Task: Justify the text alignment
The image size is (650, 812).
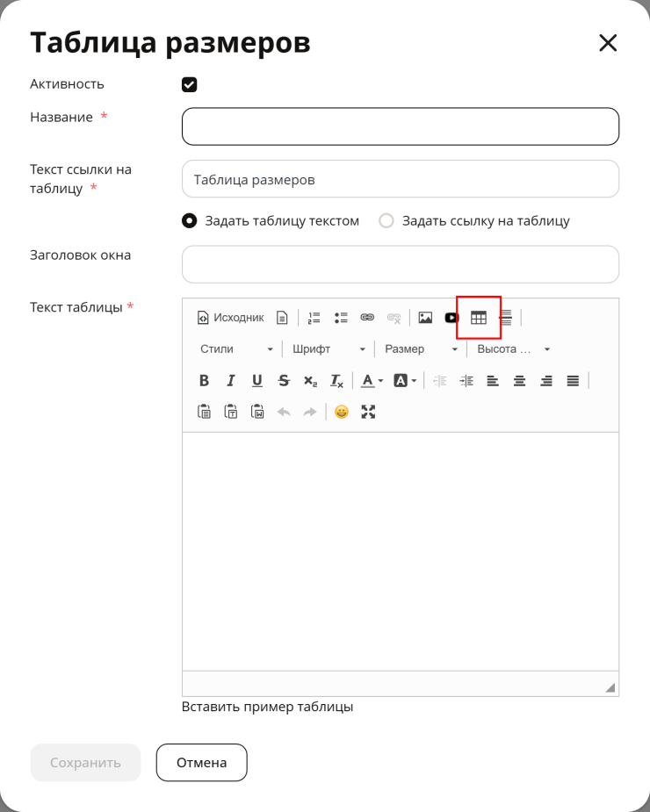Action: (573, 381)
